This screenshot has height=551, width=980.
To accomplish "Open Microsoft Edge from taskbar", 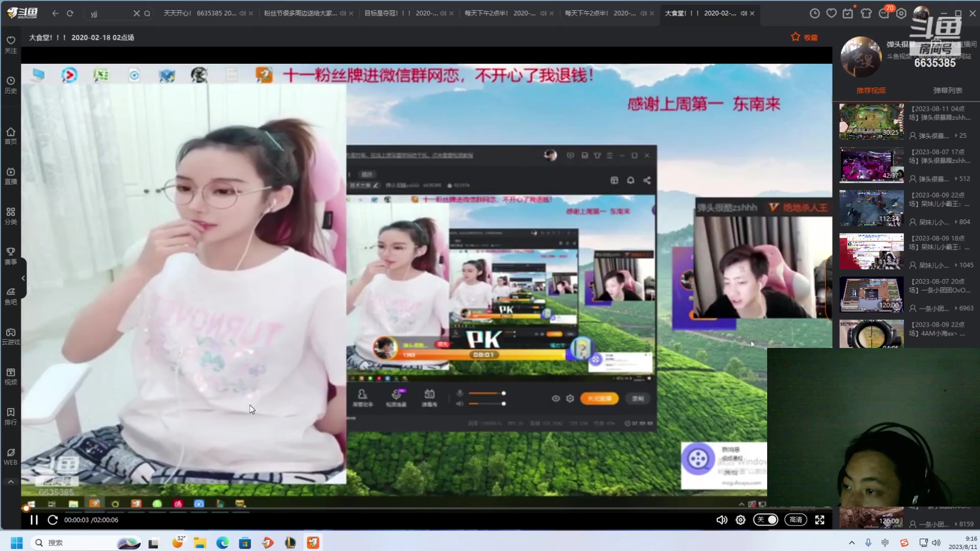I will (x=223, y=543).
